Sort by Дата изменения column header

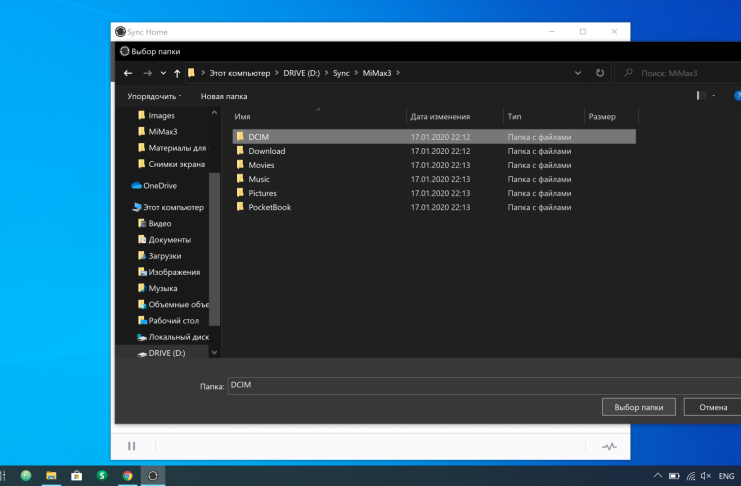coord(440,117)
